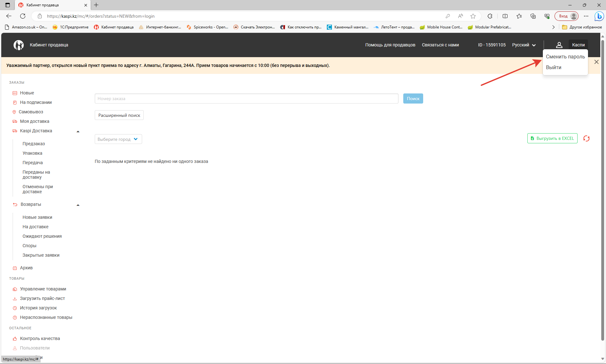Open Управление товарами in sidebar
The height and width of the screenshot is (364, 606).
tap(43, 289)
